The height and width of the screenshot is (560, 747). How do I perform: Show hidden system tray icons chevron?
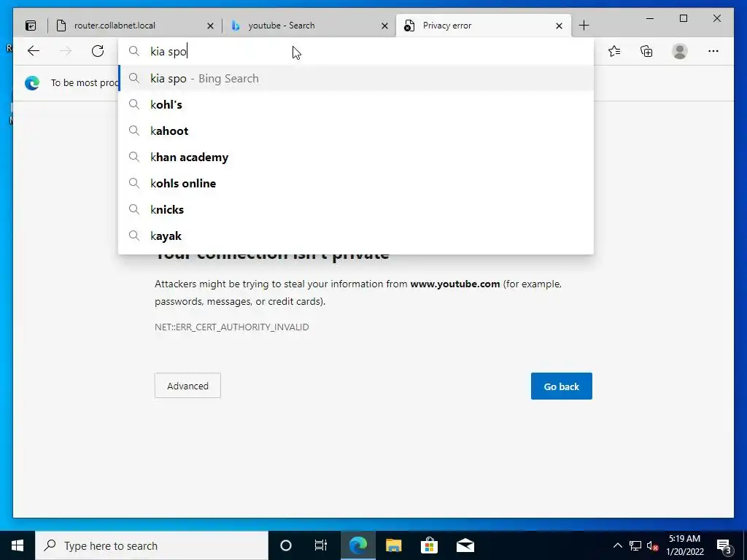click(617, 545)
